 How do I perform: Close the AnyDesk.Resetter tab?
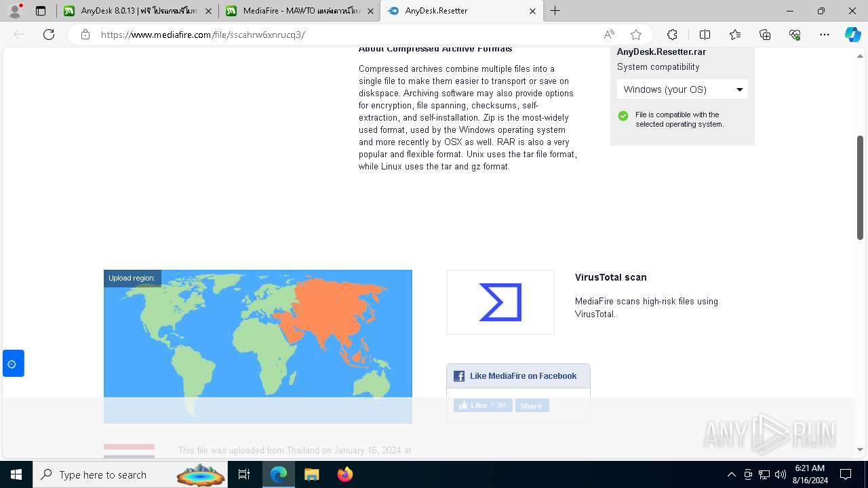[532, 11]
